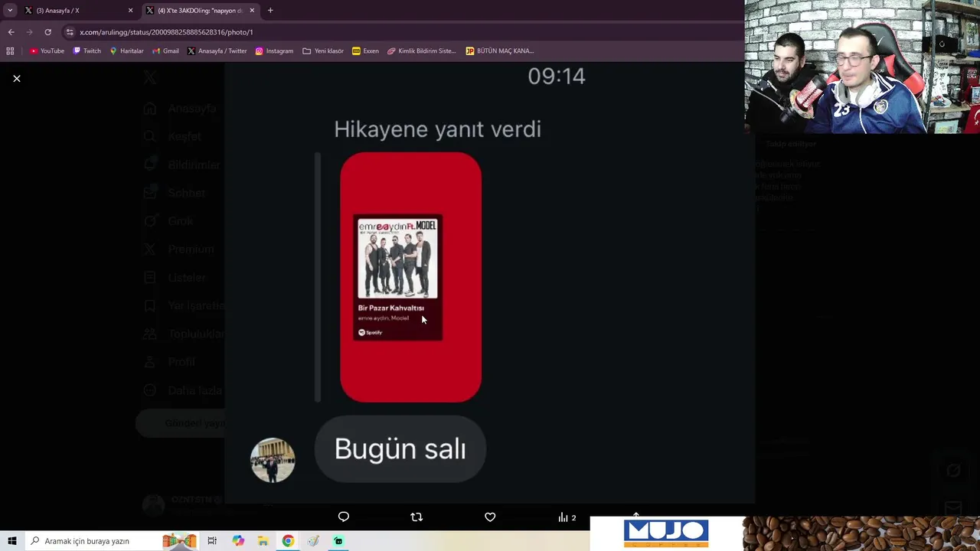Open reply via the speech bubble icon

tap(344, 517)
